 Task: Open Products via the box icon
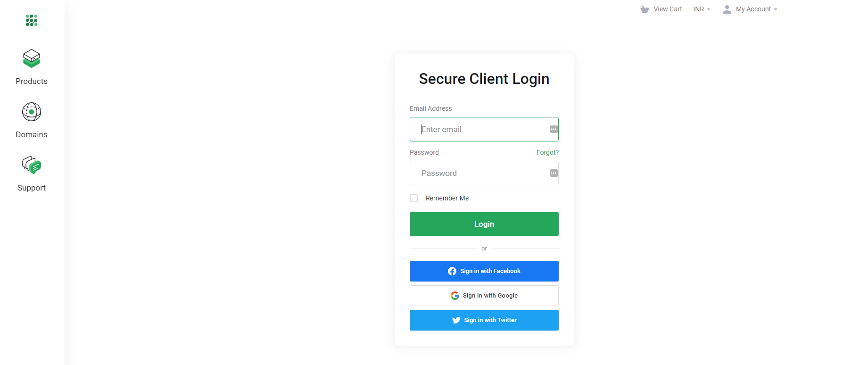[x=32, y=58]
